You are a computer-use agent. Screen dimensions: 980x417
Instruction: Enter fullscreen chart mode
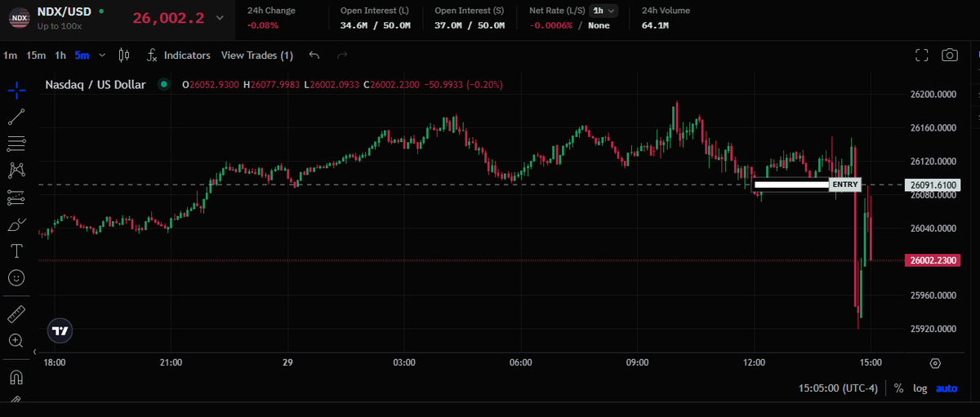922,55
